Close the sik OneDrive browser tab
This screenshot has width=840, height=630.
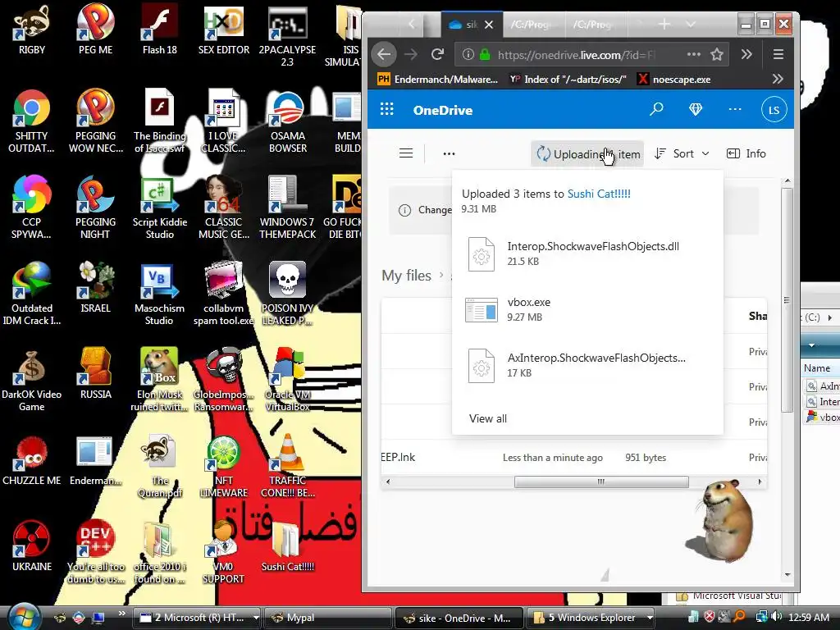click(489, 25)
